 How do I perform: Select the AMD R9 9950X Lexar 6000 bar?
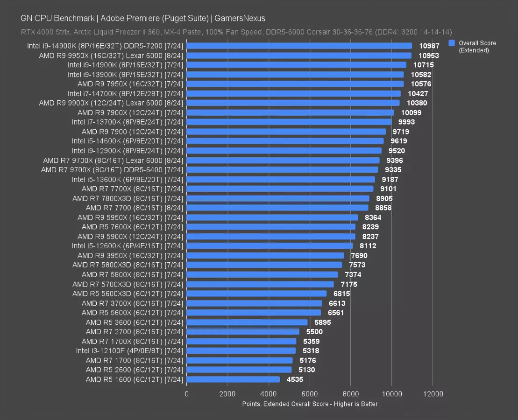click(299, 56)
